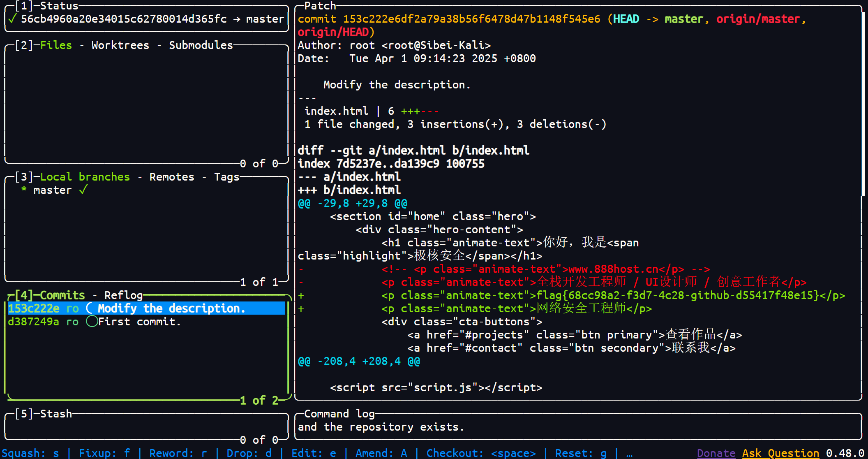
Task: Click graph node of Modify the description commit
Action: click(90, 308)
